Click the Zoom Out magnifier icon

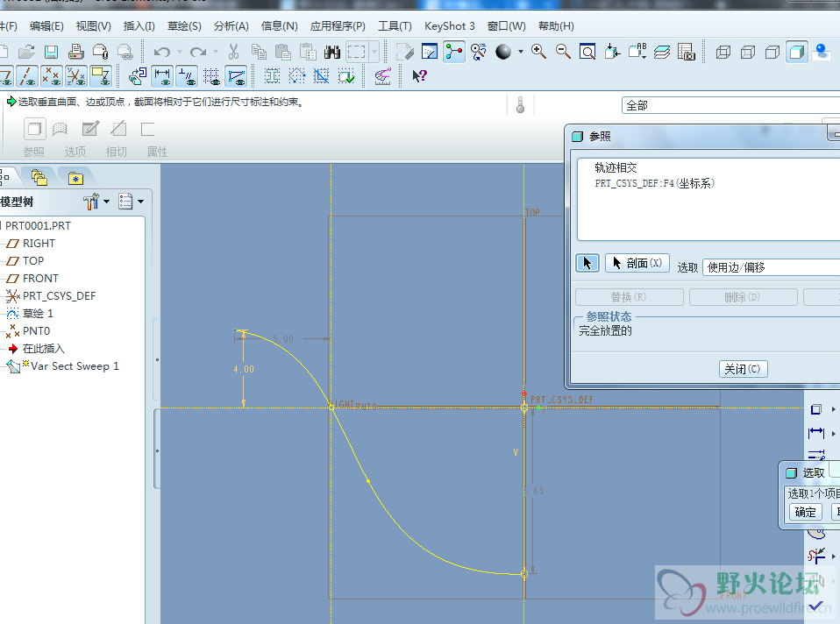pos(562,52)
